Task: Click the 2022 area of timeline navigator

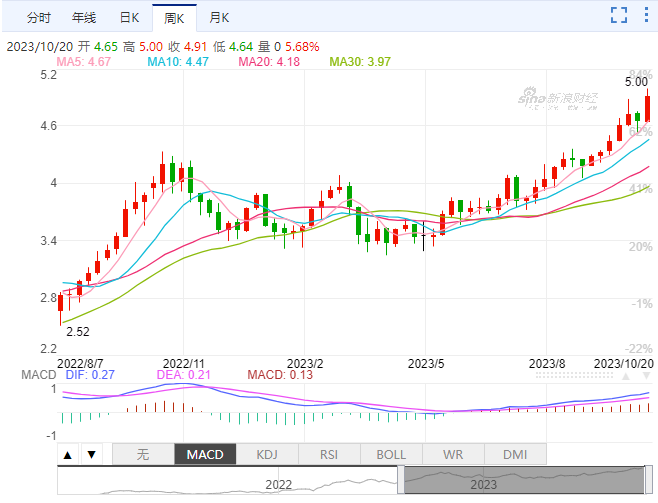Action: coord(278,482)
